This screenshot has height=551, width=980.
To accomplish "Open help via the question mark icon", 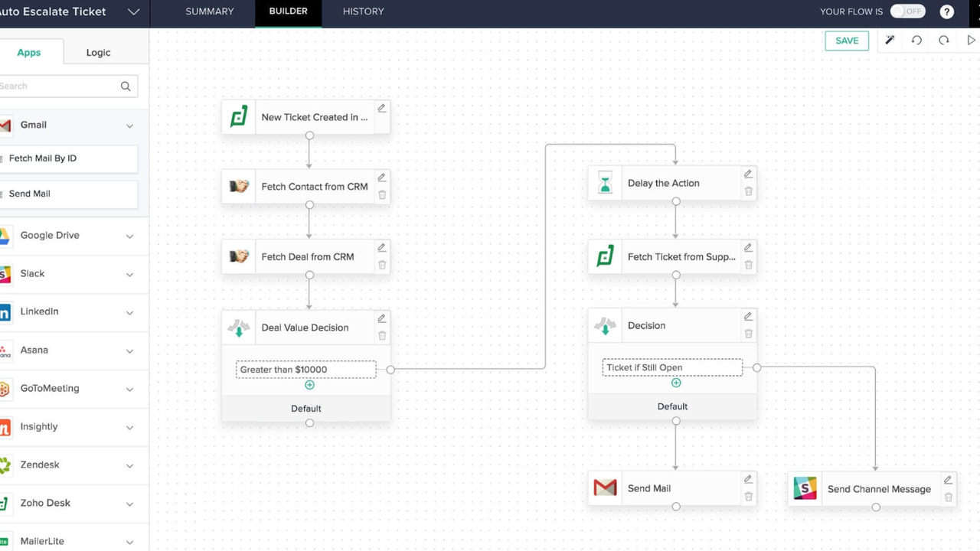I will coord(947,11).
